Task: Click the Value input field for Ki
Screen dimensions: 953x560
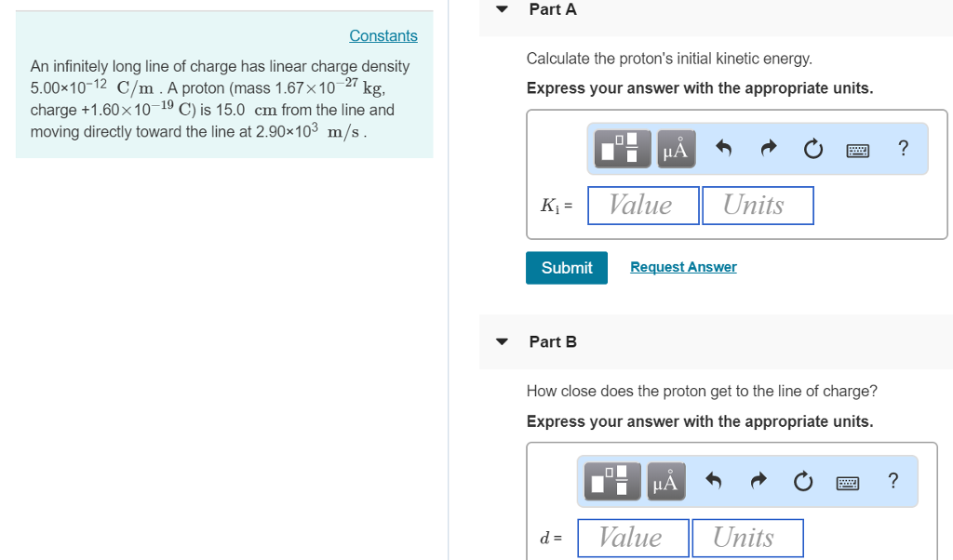Action: [x=643, y=205]
